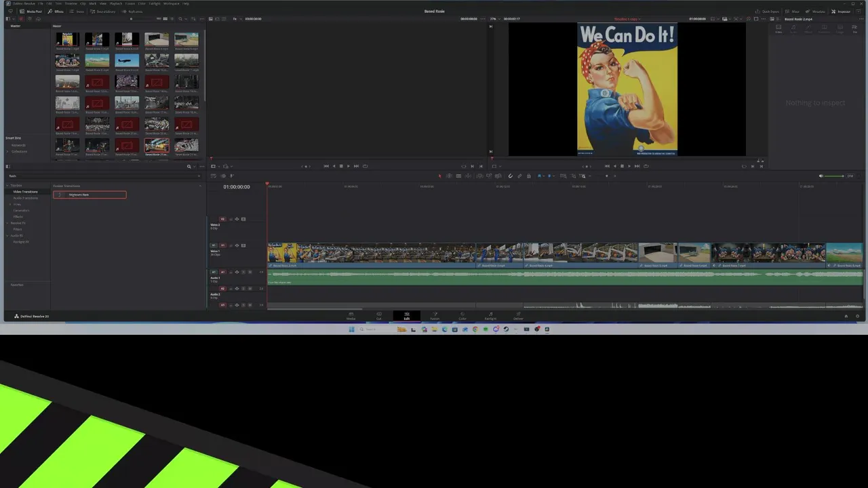This screenshot has width=868, height=488.
Task: Select the airplane clip thumbnail in media pool
Action: 127,60
